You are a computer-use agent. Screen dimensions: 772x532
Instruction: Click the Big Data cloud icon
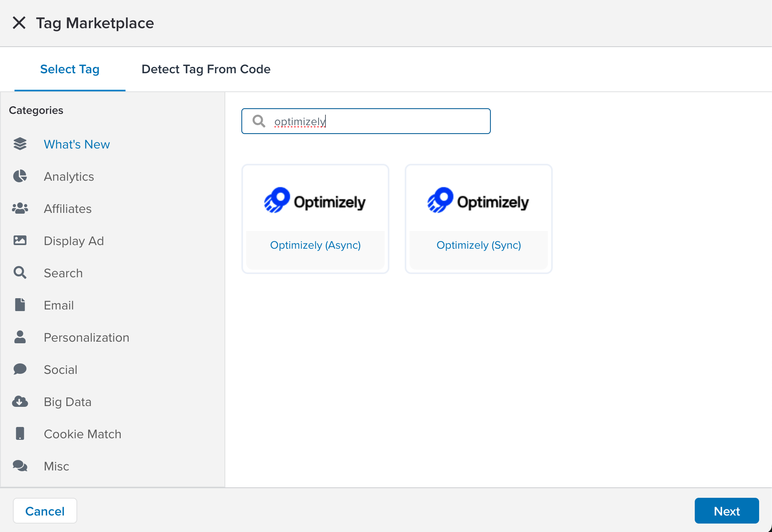tap(20, 402)
